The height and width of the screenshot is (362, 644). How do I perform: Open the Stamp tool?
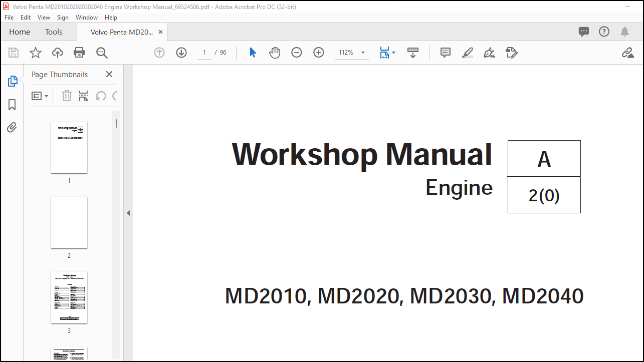click(x=512, y=53)
